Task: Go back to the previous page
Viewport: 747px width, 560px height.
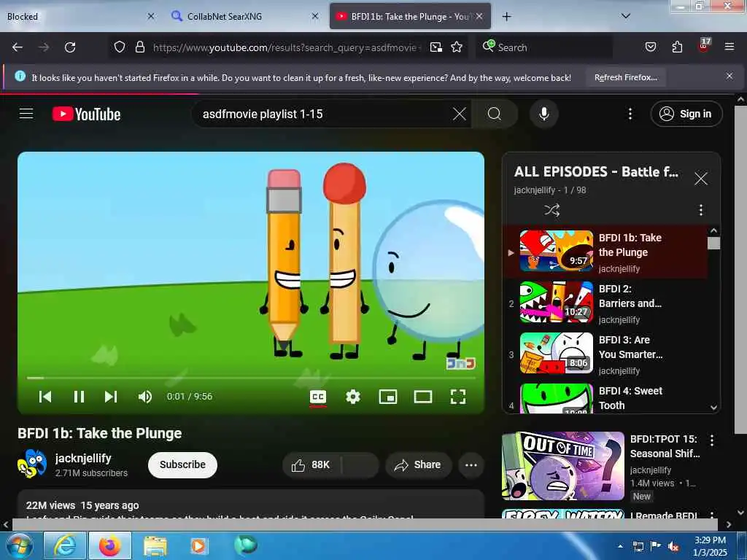Action: 18,47
